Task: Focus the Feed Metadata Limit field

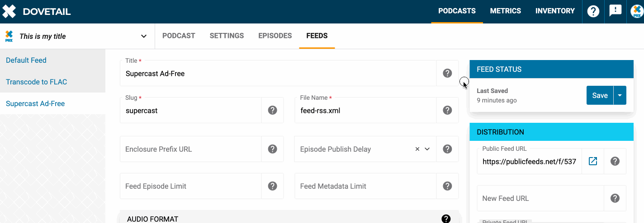Action: (365, 186)
